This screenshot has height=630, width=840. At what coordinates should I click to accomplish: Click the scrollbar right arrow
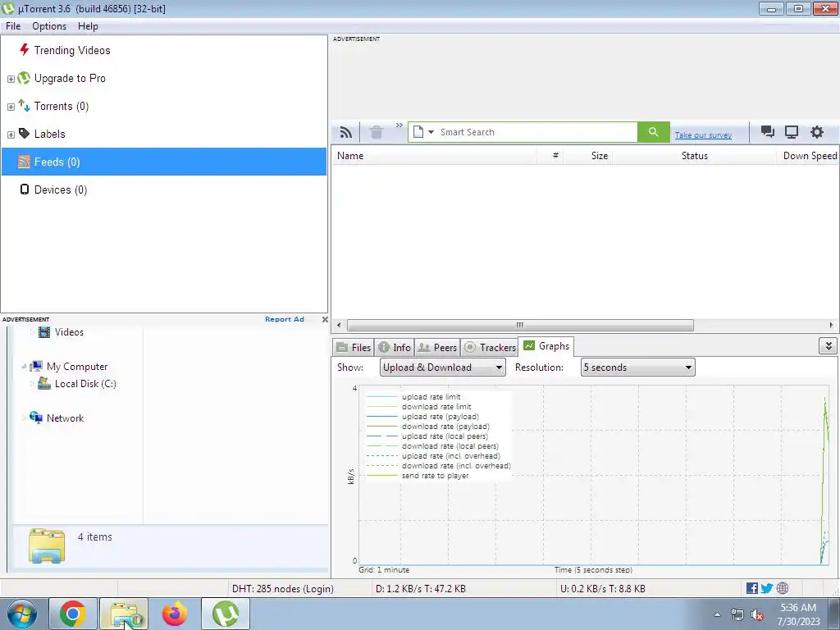(831, 325)
